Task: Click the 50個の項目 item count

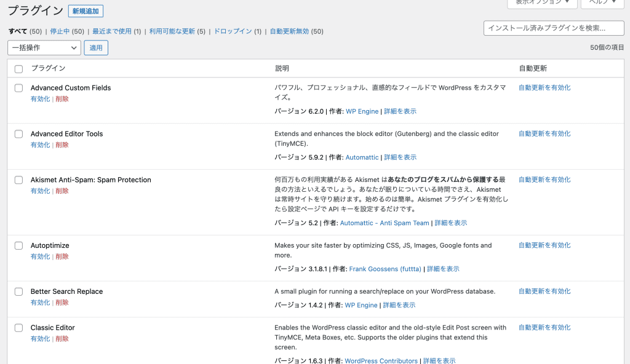Action: pyautogui.click(x=607, y=47)
